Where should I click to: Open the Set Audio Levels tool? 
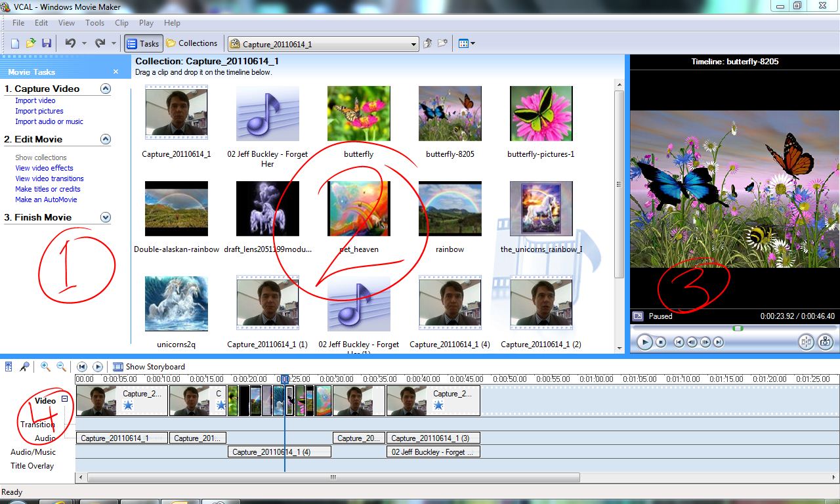click(x=9, y=367)
